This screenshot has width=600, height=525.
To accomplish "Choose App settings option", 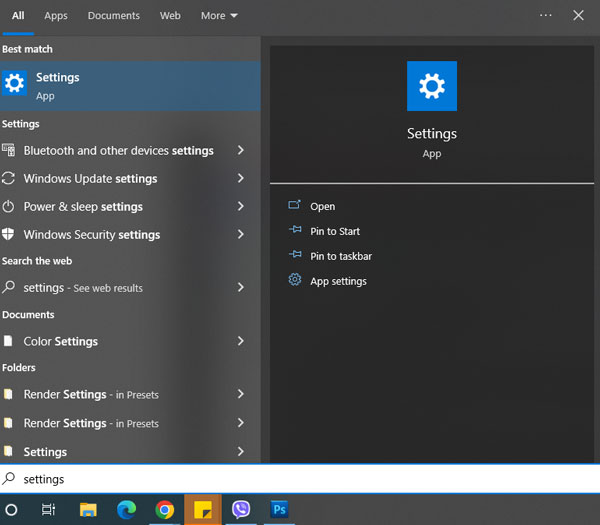I will click(x=338, y=281).
